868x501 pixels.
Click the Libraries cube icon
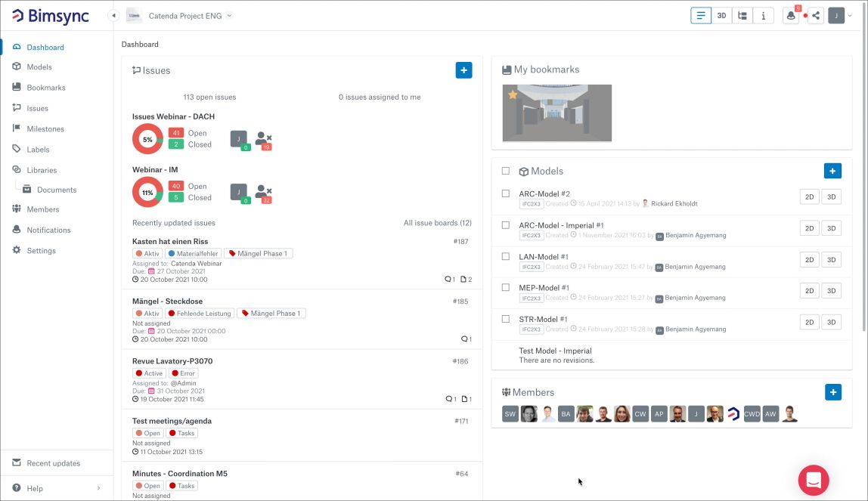17,170
